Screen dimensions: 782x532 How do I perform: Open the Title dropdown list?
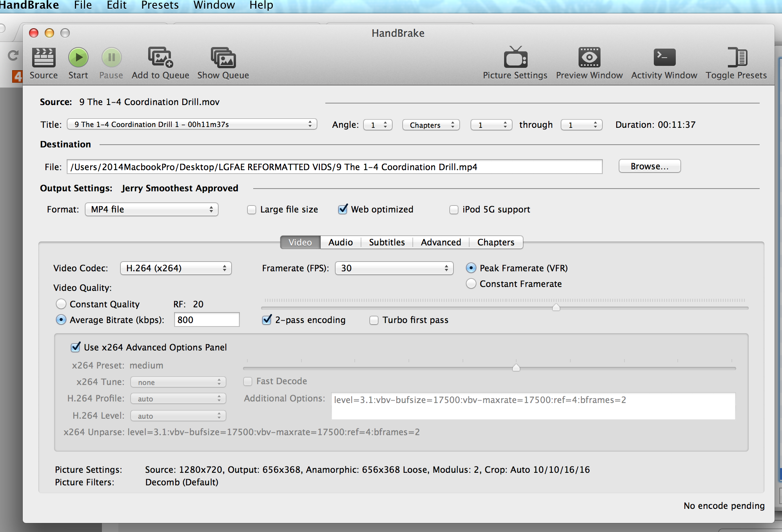point(192,124)
